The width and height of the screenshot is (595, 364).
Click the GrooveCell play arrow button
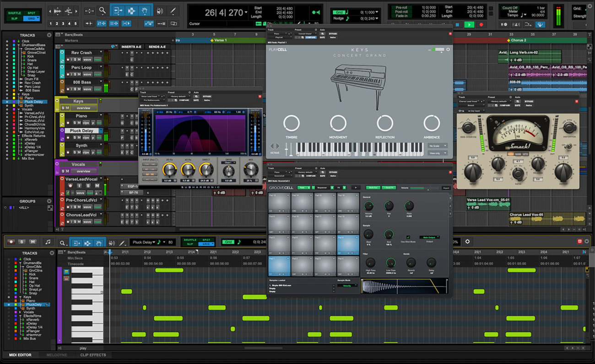(x=356, y=188)
